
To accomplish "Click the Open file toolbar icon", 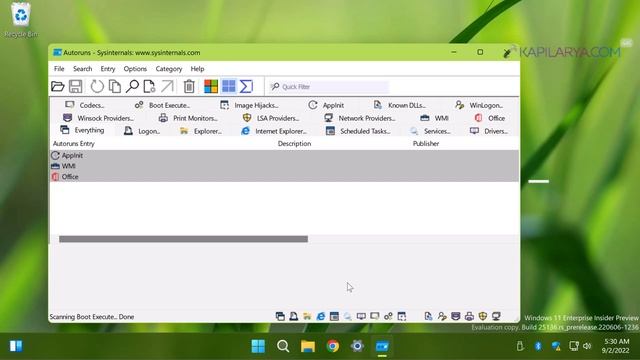I will click(58, 86).
